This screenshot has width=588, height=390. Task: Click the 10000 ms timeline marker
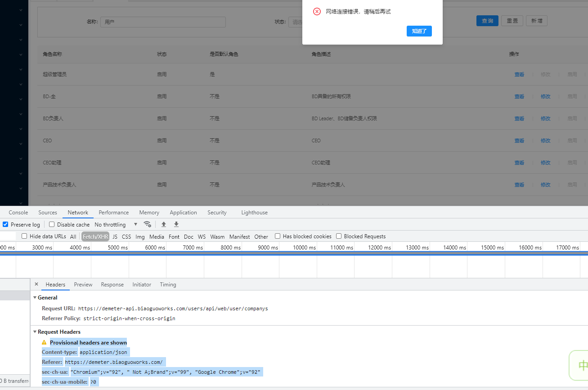point(304,248)
